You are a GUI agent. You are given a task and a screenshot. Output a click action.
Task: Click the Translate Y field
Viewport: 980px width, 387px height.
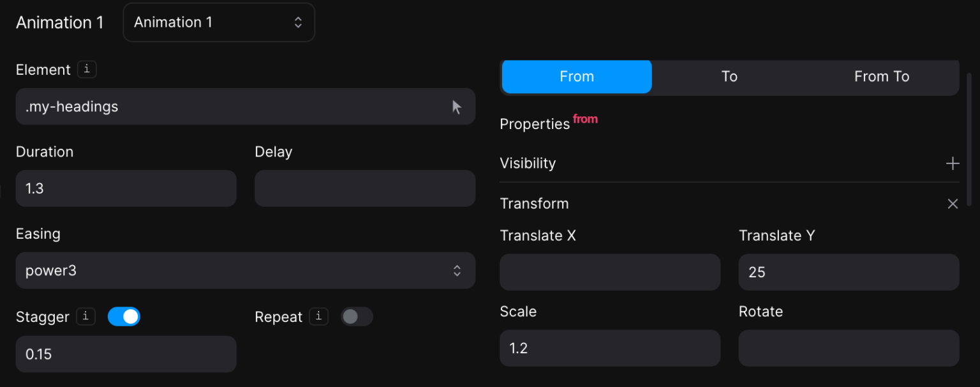[x=849, y=272]
